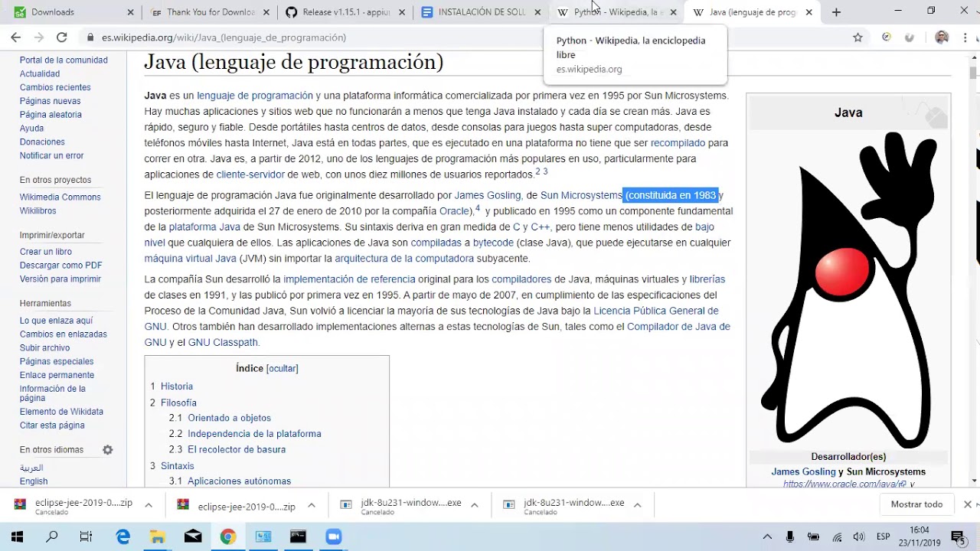This screenshot has height=551, width=980.
Task: Click the ocultar toggle in the Índice
Action: (x=283, y=368)
